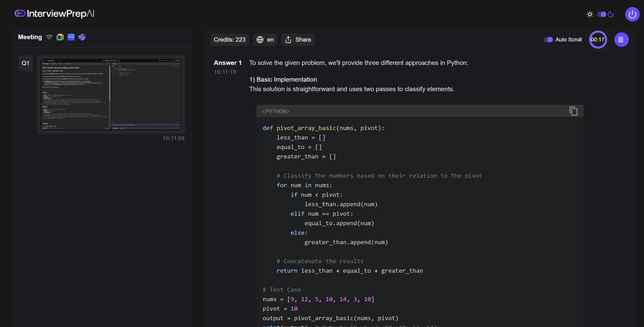Copy the Python code snippet
The height and width of the screenshot is (327, 644).
(574, 111)
